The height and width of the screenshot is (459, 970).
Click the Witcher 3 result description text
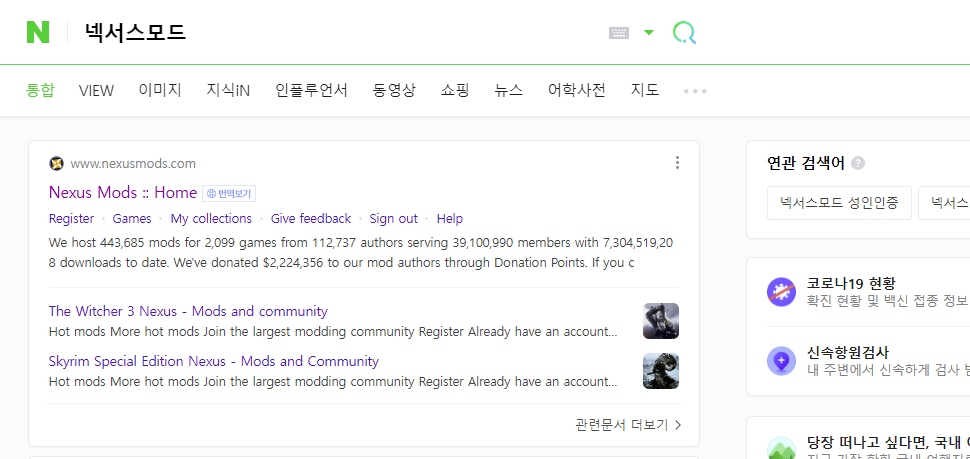coord(333,332)
